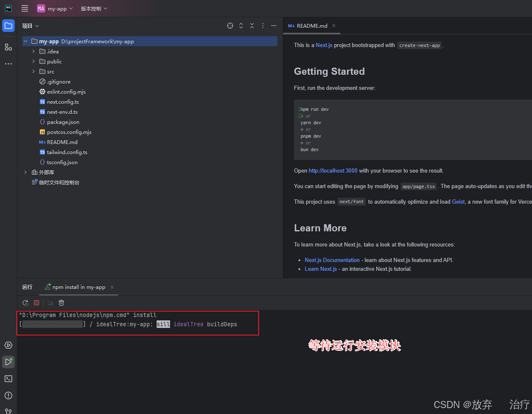Select .gitignore file
532x414 pixels.
point(58,82)
